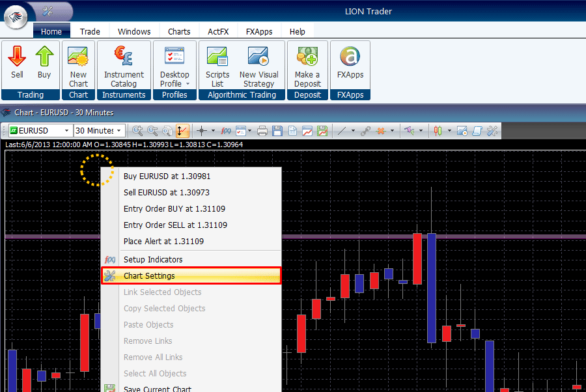Expand the crosshair tool dropdown arrow
This screenshot has width=586, height=392.
point(213,130)
